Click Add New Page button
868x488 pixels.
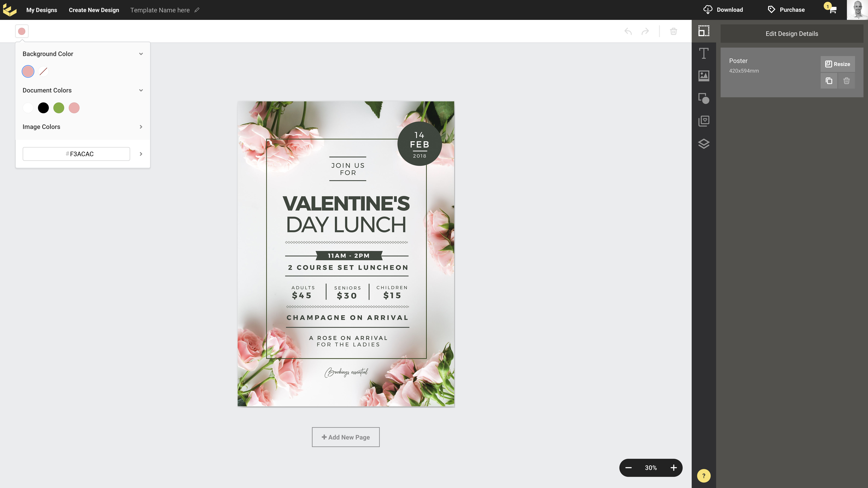pos(345,437)
